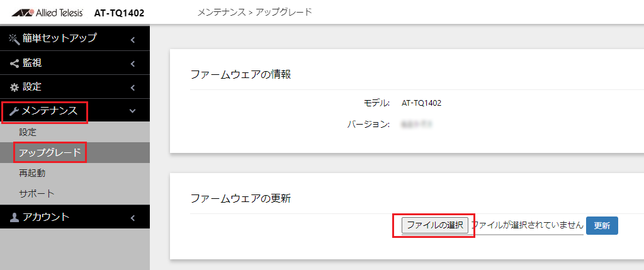Screen dimensions: 644x270
Task: Click the ファイルの選択 button
Action: coord(435,225)
